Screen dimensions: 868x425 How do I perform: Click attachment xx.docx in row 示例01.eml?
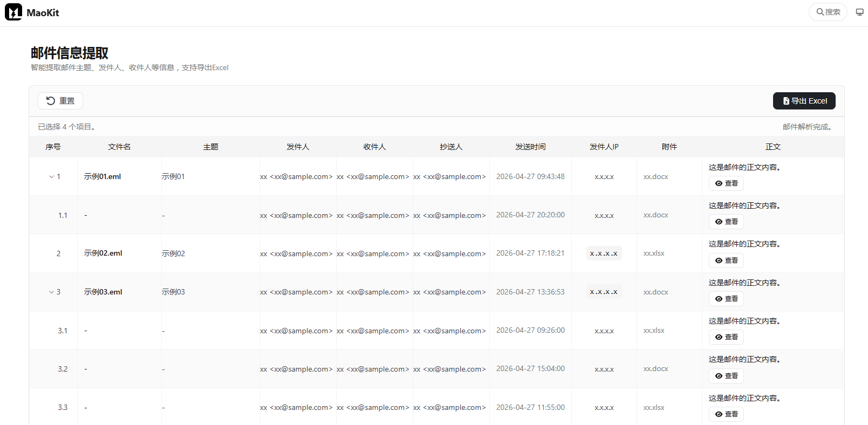click(x=655, y=176)
